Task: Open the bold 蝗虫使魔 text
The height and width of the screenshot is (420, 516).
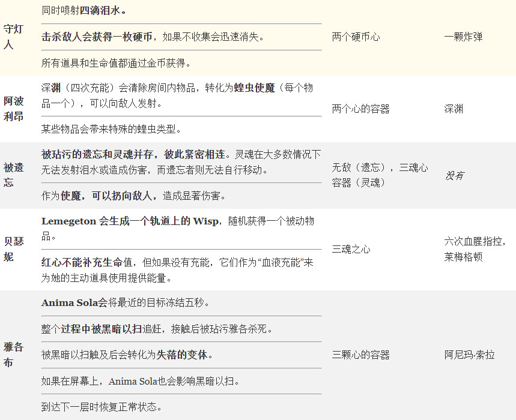Action: tap(254, 88)
